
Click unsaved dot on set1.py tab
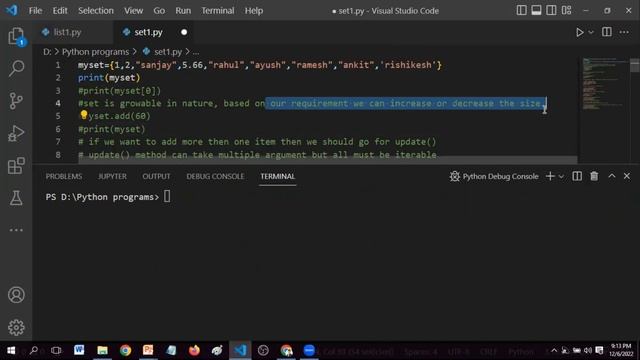point(184,32)
